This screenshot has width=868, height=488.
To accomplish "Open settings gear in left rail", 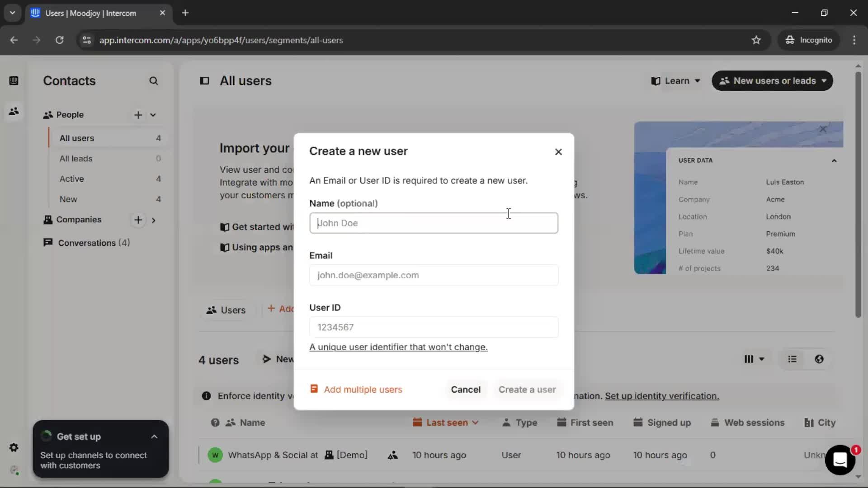I will (x=14, y=447).
